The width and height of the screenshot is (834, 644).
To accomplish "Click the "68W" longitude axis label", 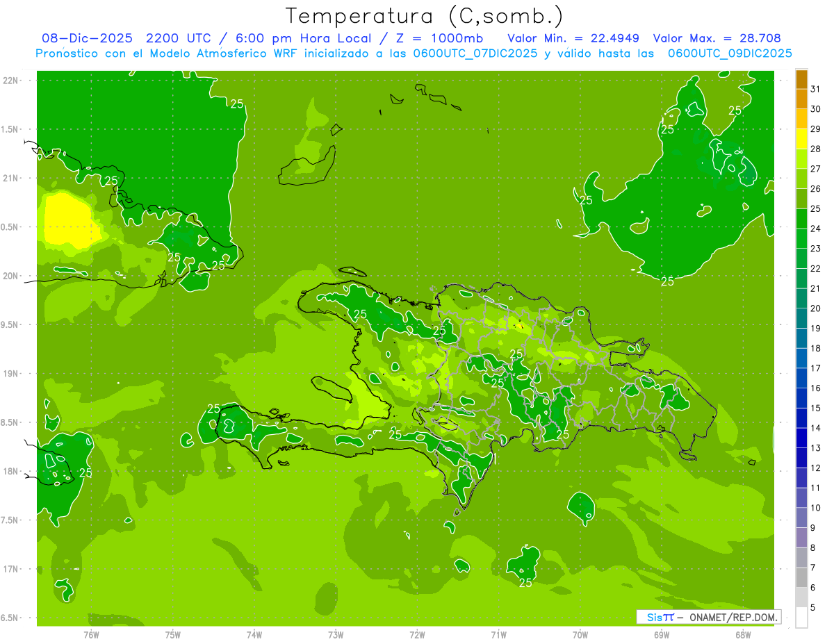I will (743, 635).
